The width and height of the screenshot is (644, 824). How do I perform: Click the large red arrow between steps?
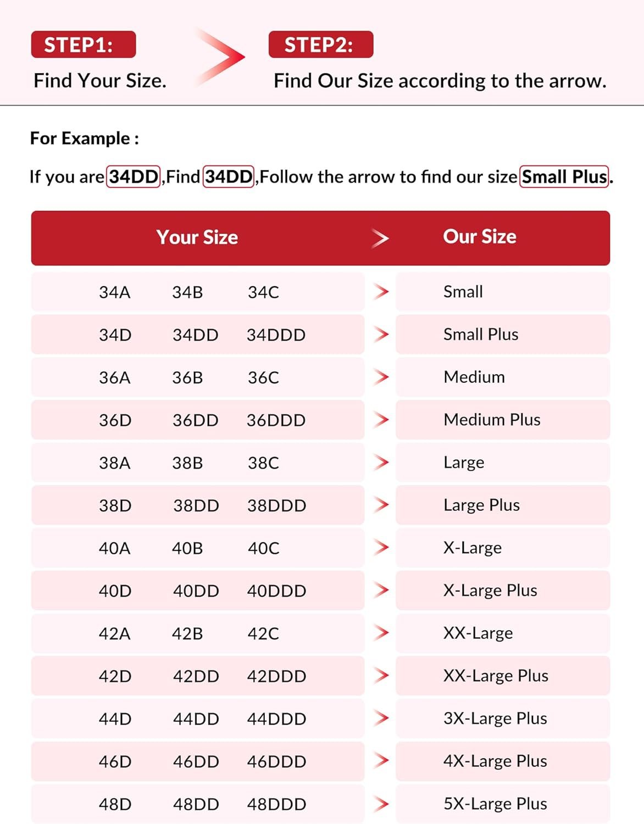(222, 57)
